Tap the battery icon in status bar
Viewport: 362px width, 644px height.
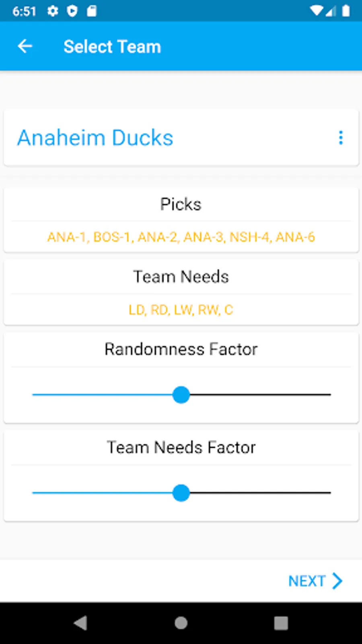pos(346,11)
